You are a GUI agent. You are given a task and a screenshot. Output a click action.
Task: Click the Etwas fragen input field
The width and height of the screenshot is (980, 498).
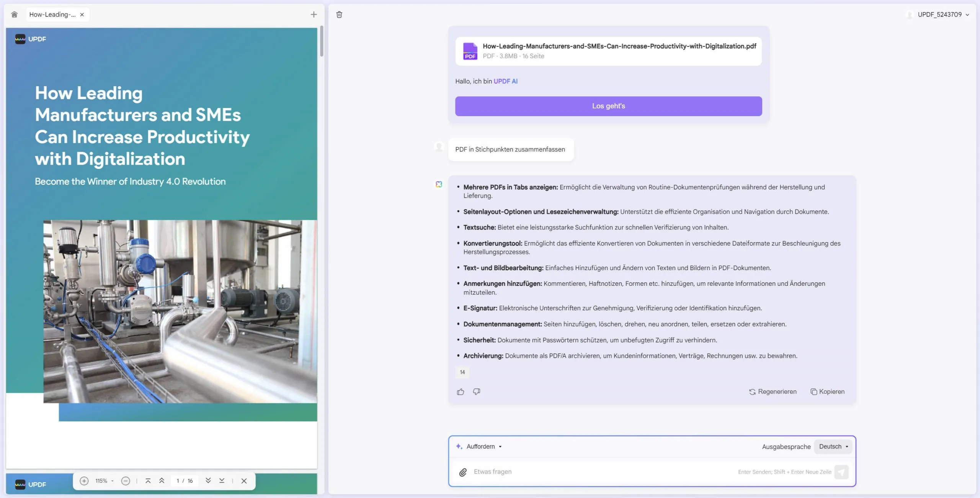pyautogui.click(x=601, y=472)
